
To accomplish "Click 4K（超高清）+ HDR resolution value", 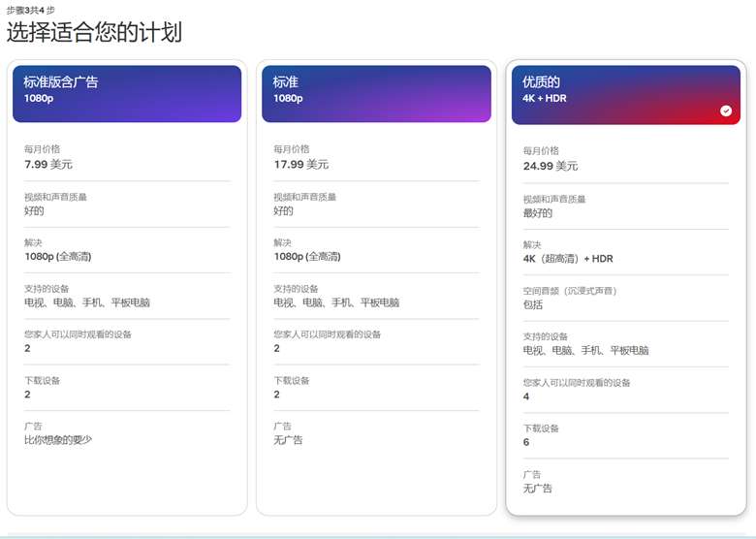I will pos(568,259).
